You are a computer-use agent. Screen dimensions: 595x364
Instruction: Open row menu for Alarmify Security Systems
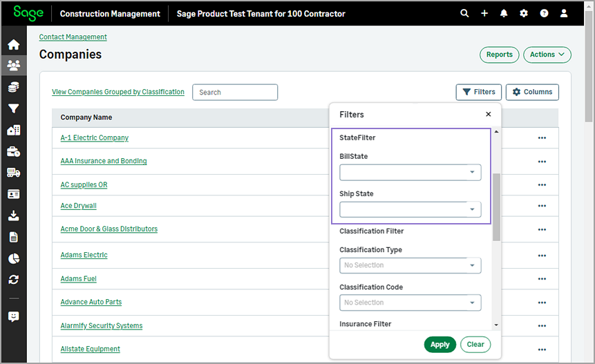tap(542, 326)
